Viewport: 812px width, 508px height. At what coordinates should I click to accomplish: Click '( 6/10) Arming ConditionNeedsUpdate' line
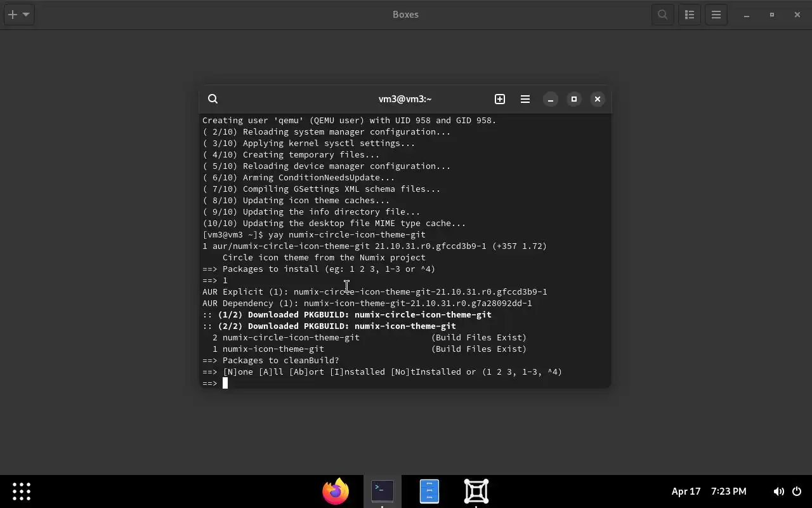coord(299,178)
